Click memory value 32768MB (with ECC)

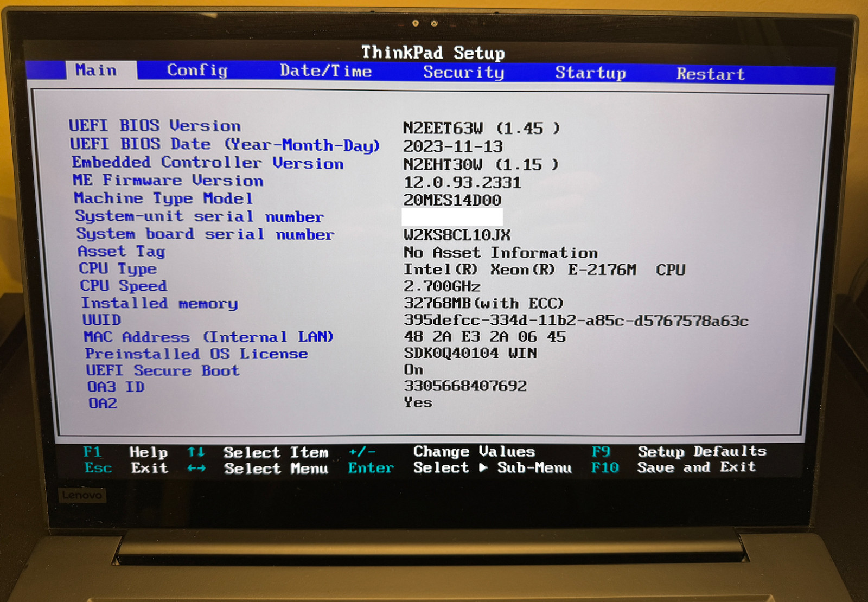coord(484,303)
